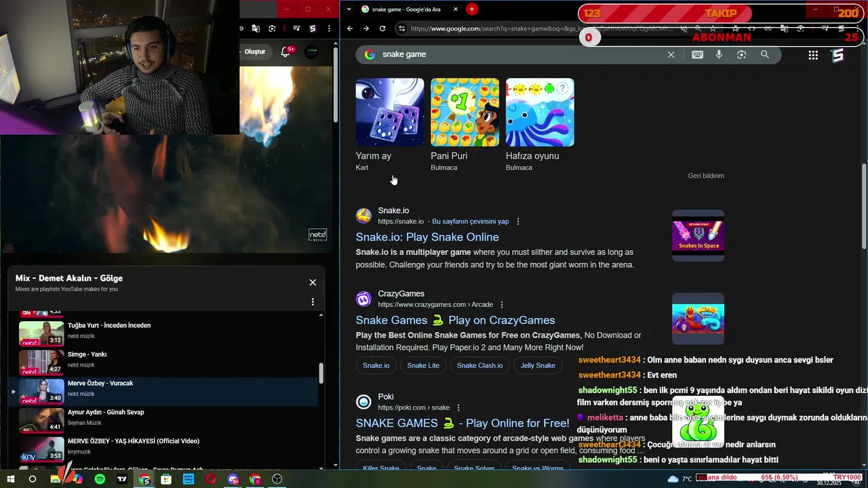Click the playlist panel scrollbar
Viewport: 868px width, 488px height.
coord(321,373)
